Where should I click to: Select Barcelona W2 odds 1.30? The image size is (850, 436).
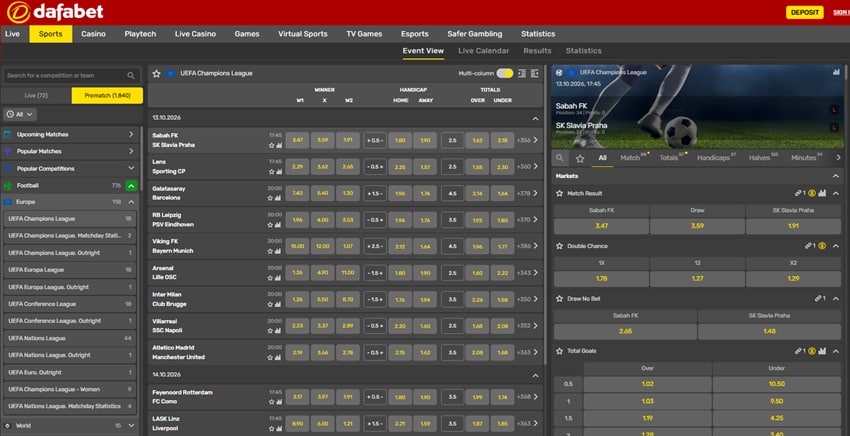coord(347,193)
